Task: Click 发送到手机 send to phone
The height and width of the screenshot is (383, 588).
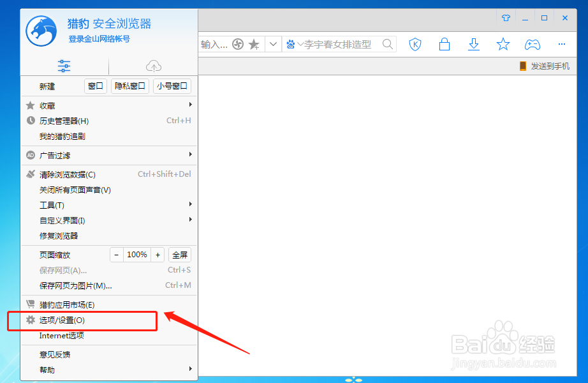Action: tap(545, 66)
